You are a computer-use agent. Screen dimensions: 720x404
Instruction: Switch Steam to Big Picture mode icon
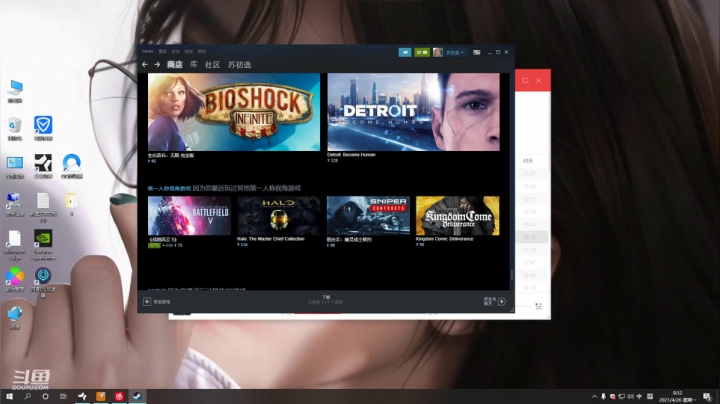(477, 52)
